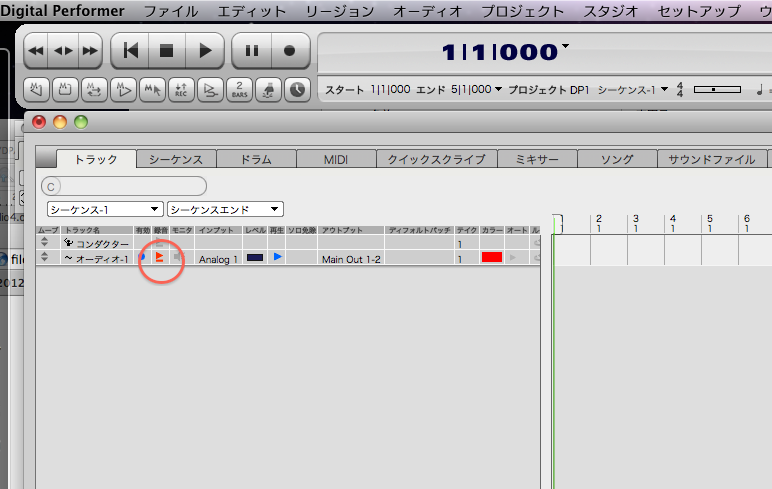Open the エディット menu

tap(252, 11)
